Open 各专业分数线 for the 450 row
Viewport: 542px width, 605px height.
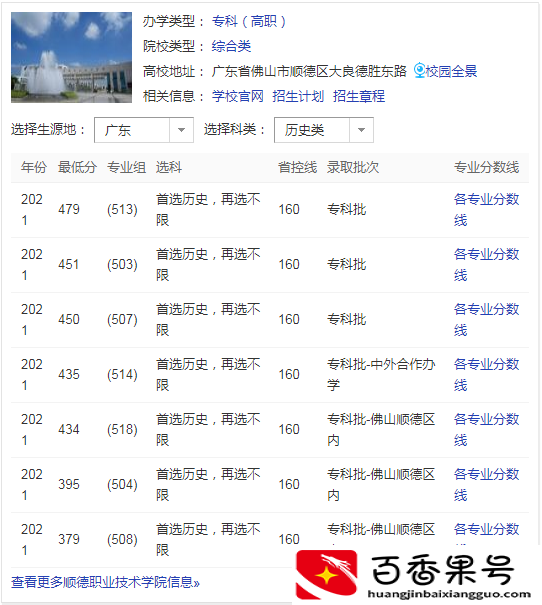[x=486, y=320]
